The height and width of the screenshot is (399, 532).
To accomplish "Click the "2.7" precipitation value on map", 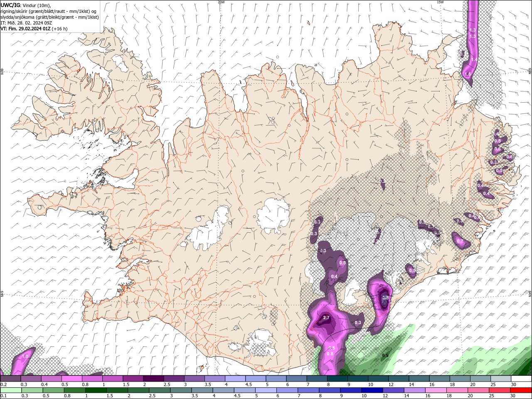I will (326, 318).
